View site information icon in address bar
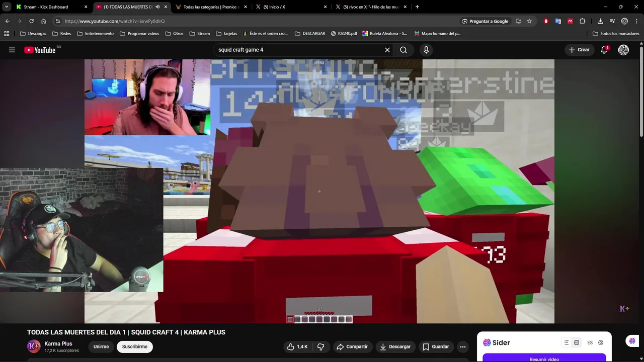 click(x=58, y=21)
